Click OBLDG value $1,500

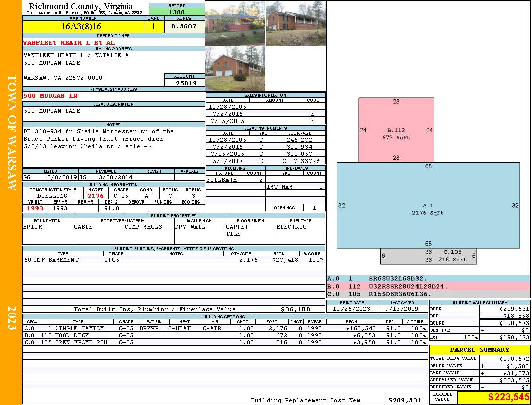518,366
